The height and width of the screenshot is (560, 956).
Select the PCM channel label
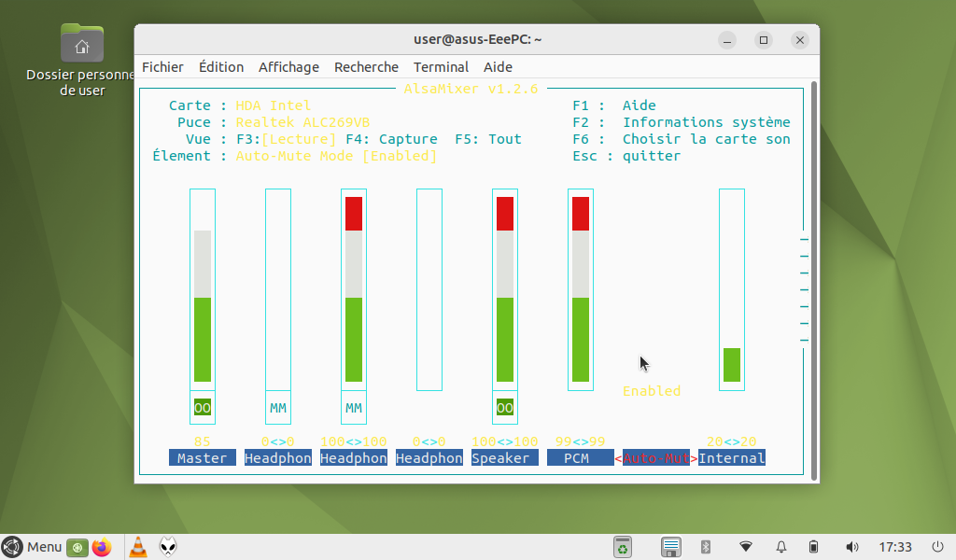click(581, 458)
